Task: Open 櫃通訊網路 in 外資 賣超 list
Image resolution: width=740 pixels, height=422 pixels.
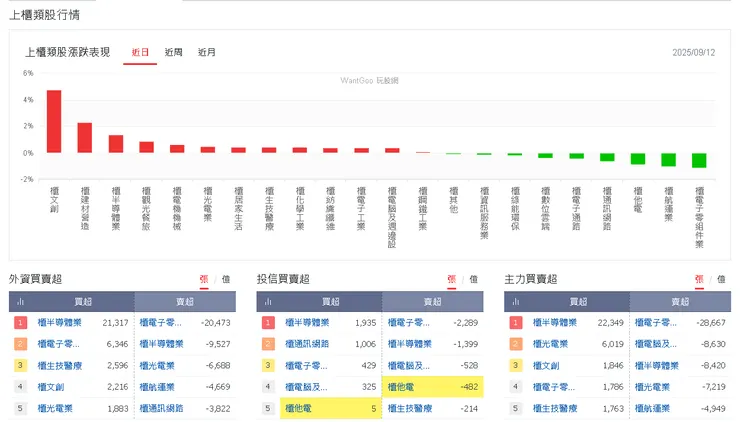Action: click(161, 409)
